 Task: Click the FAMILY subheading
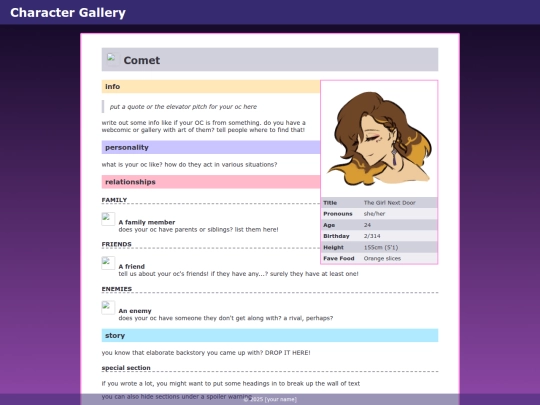[x=114, y=200]
